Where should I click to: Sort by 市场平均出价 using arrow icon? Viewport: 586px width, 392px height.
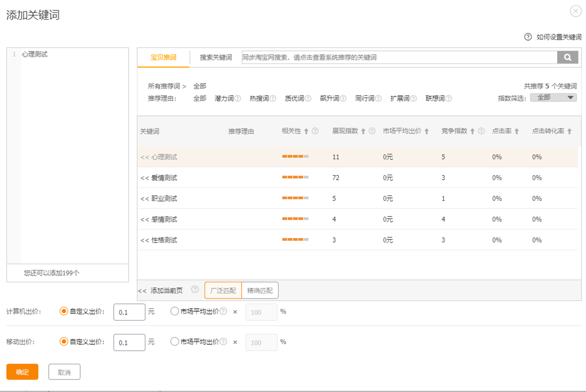[427, 131]
